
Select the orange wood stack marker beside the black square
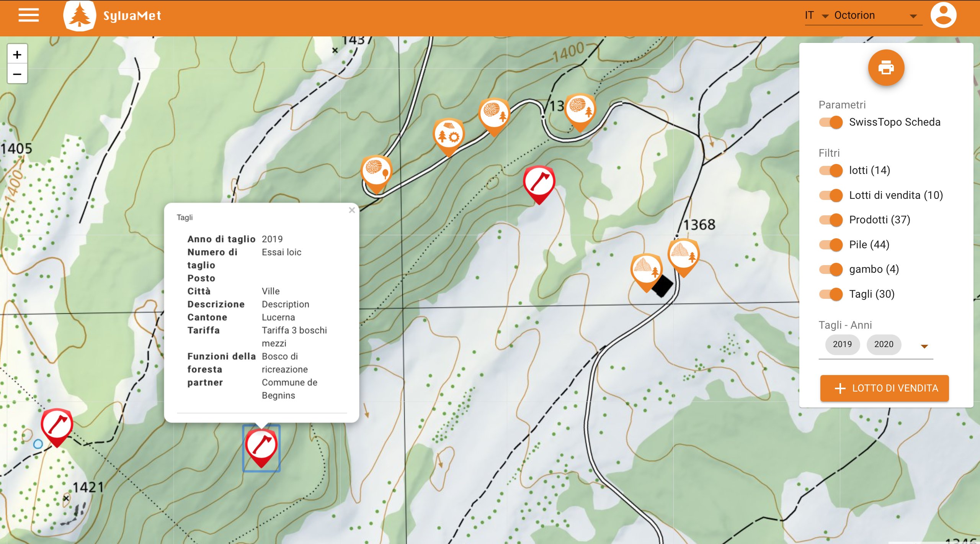647,272
